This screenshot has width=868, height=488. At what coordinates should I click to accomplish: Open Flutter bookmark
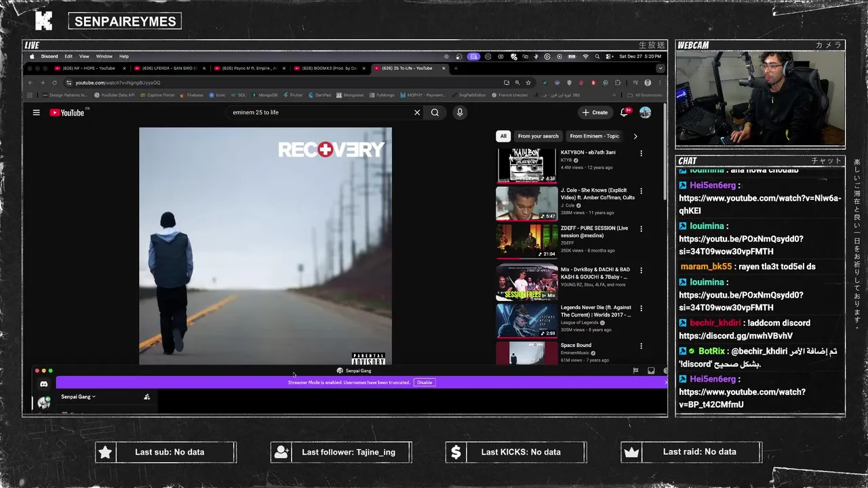[x=294, y=95]
